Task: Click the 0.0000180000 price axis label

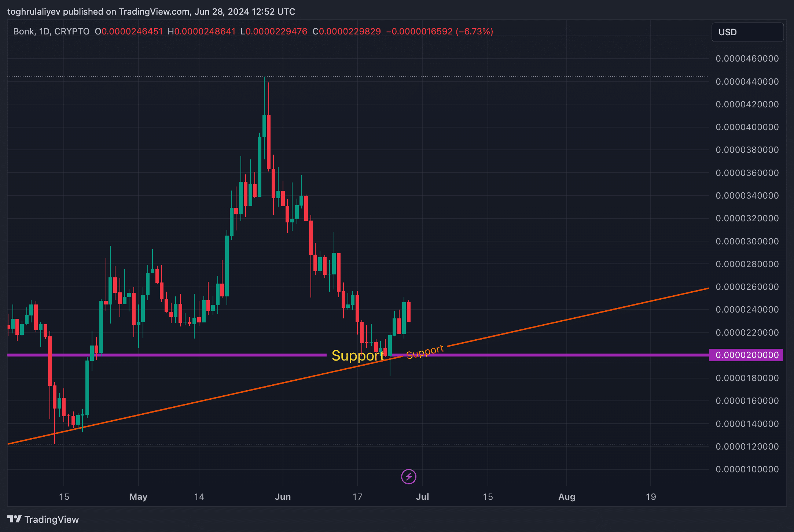Action: tap(747, 378)
